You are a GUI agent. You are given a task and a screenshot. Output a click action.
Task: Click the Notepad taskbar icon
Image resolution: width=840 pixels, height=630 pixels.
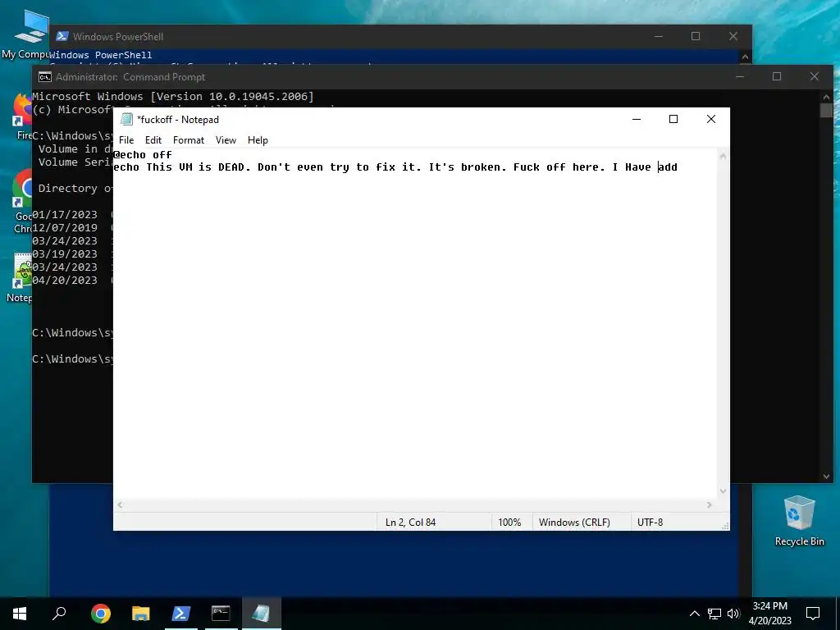261,614
